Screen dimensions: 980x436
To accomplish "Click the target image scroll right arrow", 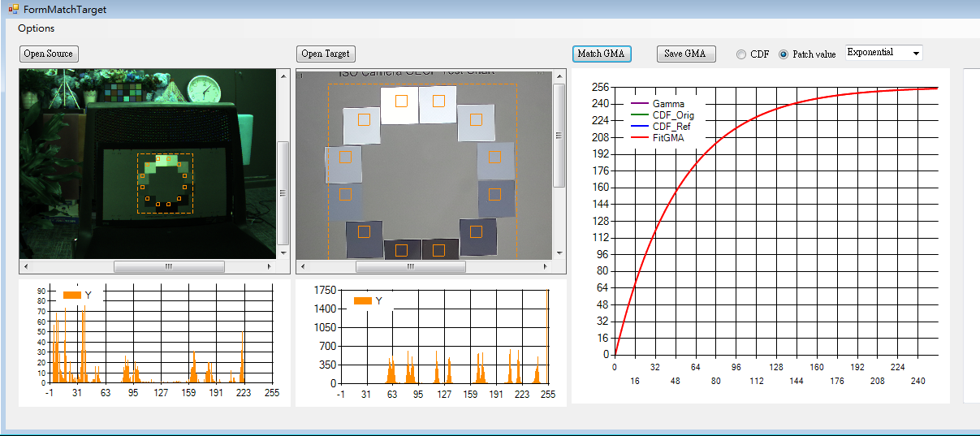I will (546, 266).
